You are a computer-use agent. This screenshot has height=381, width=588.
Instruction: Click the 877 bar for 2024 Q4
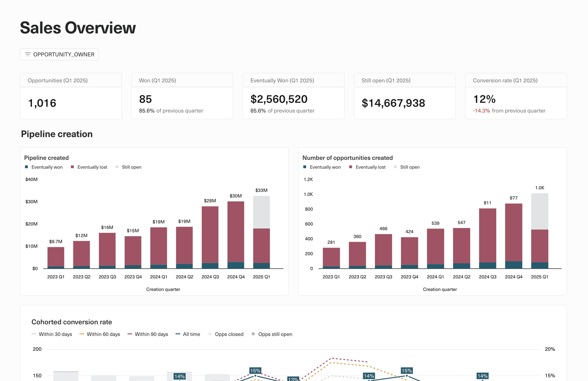coord(514,236)
